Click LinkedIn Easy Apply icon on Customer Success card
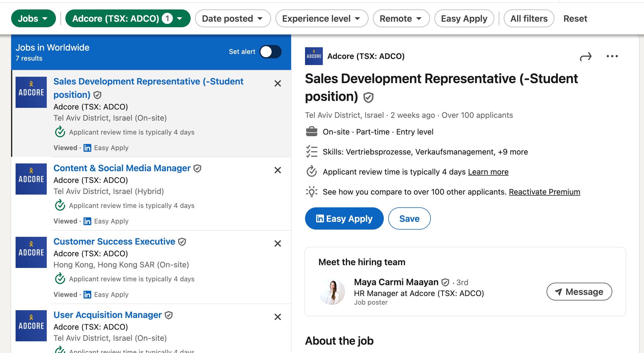 coord(87,295)
